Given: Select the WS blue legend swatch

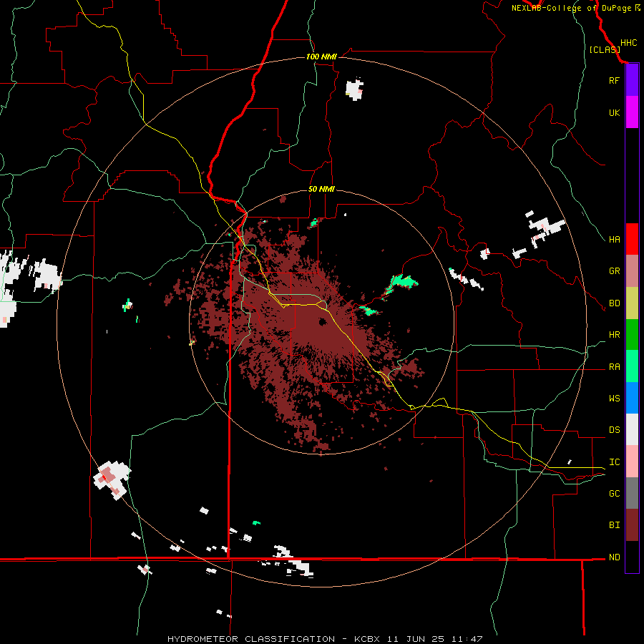Looking at the screenshot, I should click(632, 398).
